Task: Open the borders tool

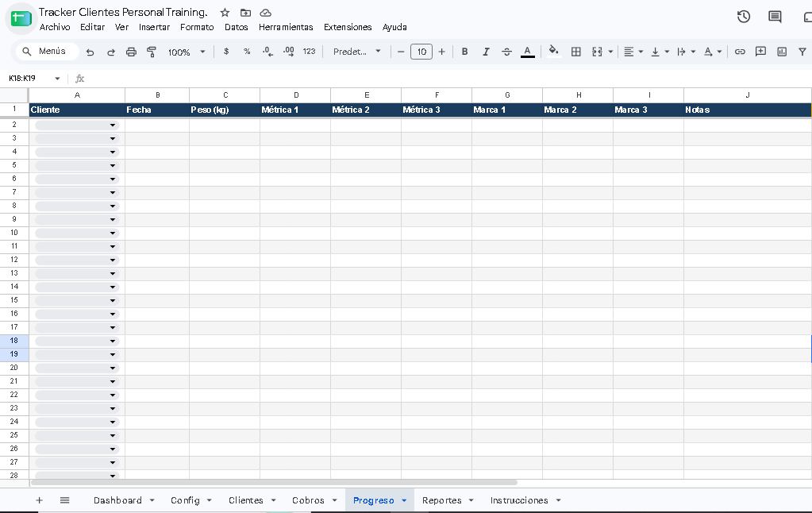Action: pos(575,52)
